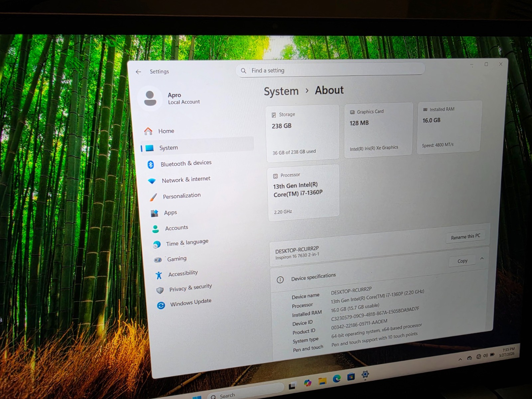Click 36 GB of 238 GB used text
Viewport: 532px width, 399px height.
294,152
